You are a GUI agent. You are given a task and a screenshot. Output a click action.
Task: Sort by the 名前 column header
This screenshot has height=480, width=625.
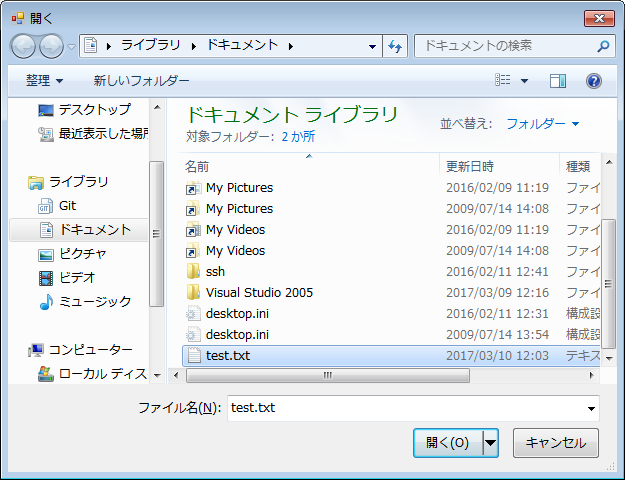click(x=311, y=166)
